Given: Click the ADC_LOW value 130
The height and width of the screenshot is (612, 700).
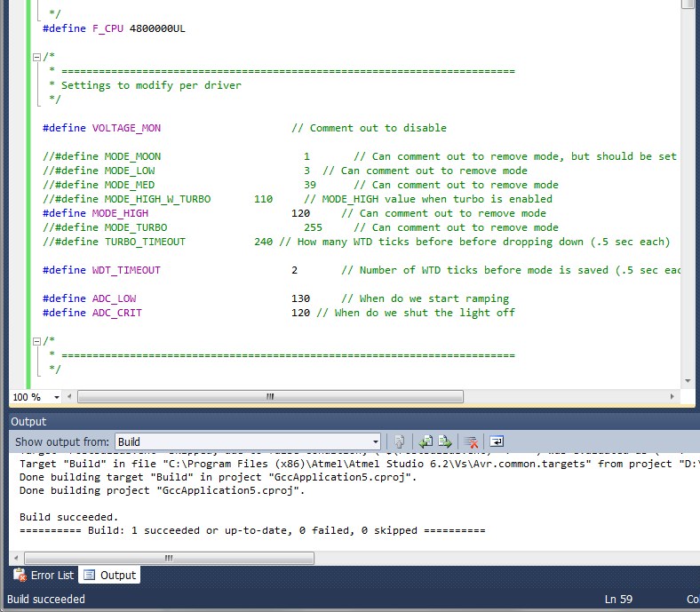Looking at the screenshot, I should pos(300,298).
